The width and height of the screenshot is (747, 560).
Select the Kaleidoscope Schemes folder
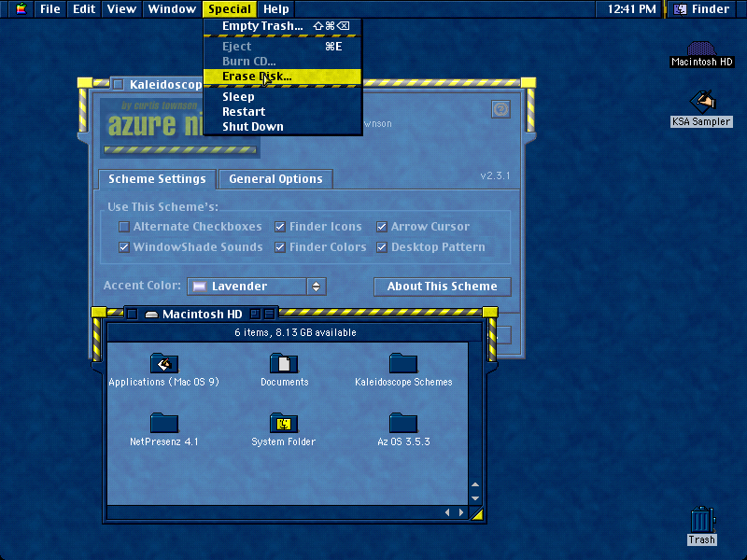click(x=403, y=363)
